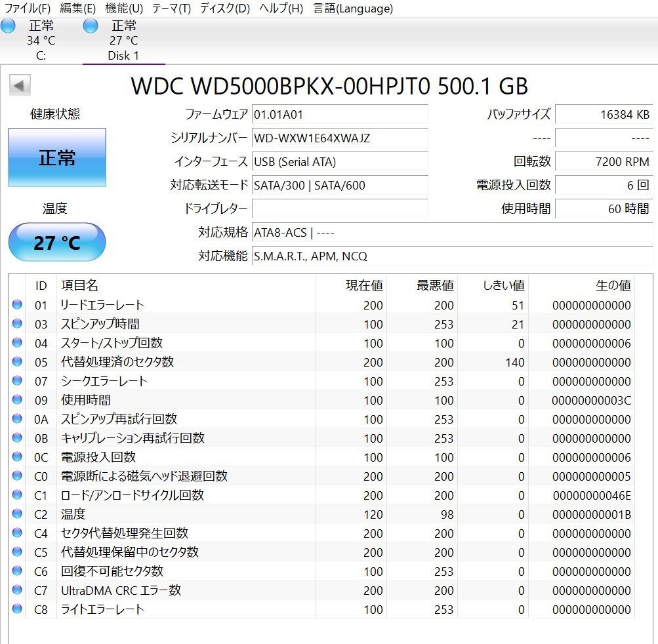Click the indicator for 代替処理済のセクタ数

tap(18, 361)
